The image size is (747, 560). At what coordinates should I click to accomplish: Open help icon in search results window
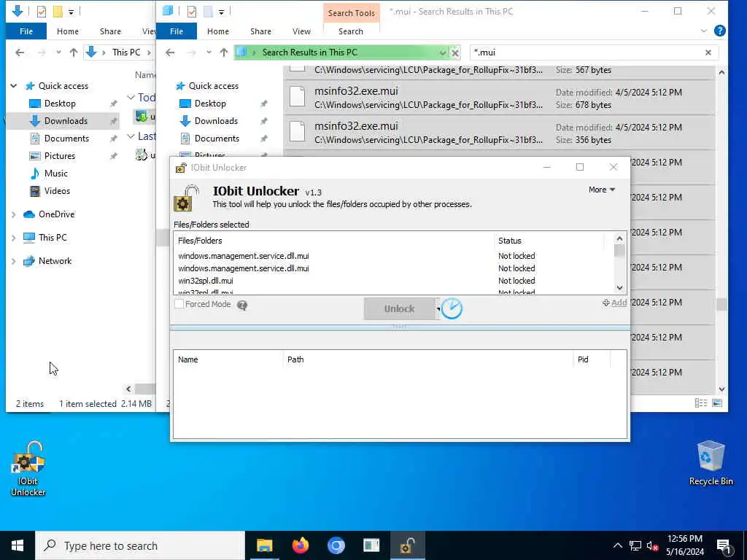[720, 31]
